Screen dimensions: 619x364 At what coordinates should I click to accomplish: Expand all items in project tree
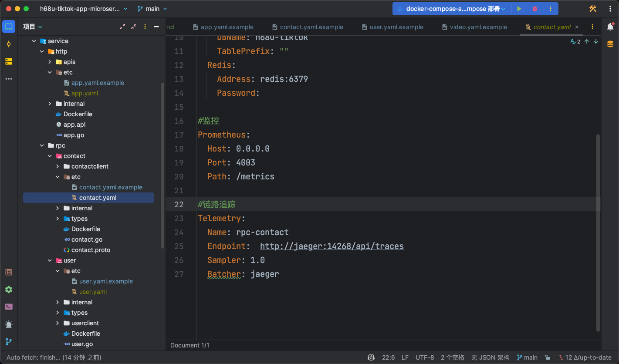[x=122, y=27]
